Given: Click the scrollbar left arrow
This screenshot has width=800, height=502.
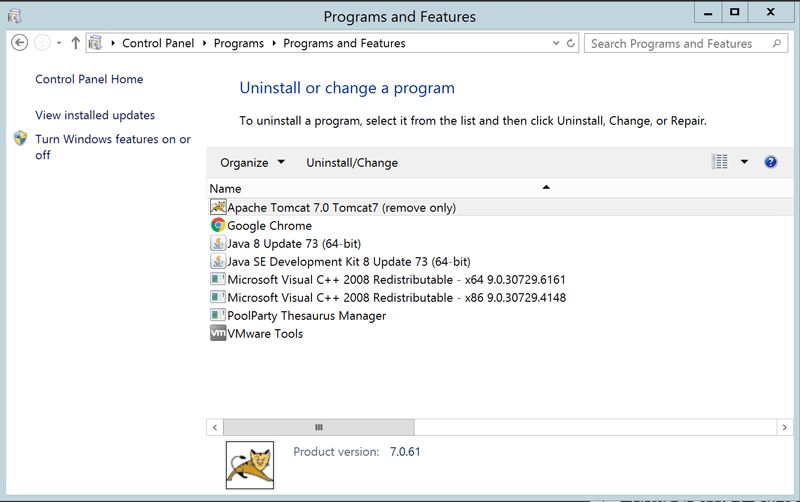Looking at the screenshot, I should point(215,427).
